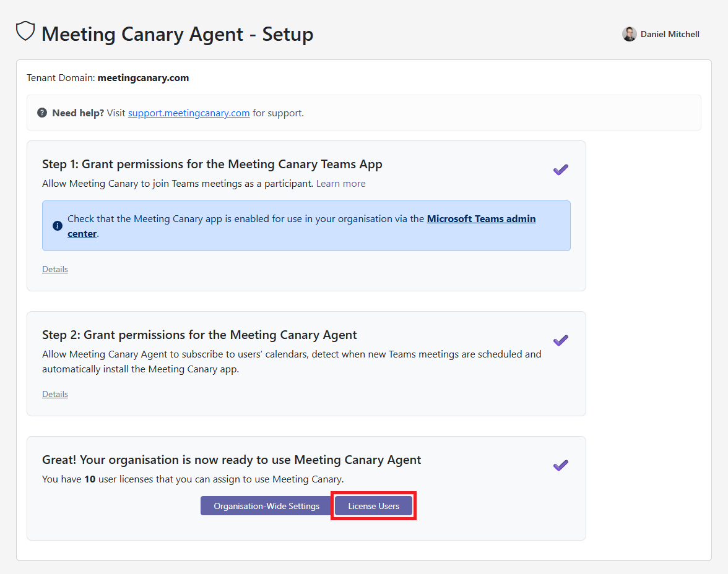The image size is (728, 574).
Task: Open support.meetingcanary.com link
Action: (x=189, y=113)
